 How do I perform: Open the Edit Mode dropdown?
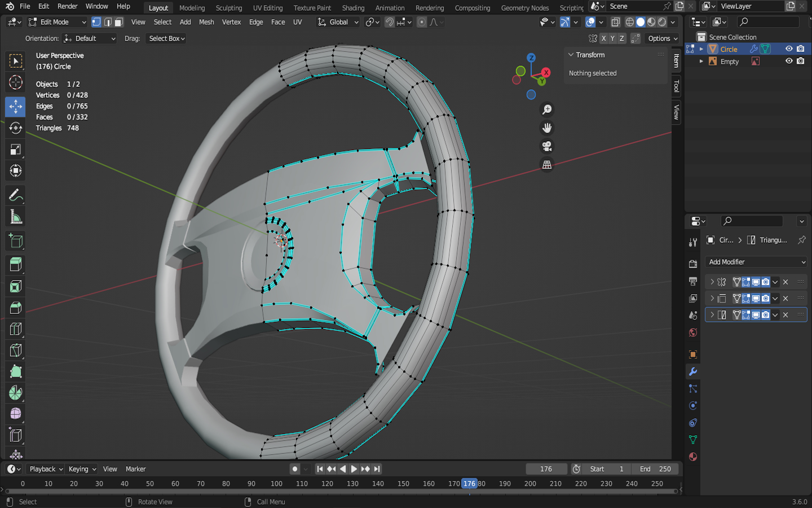[58, 22]
